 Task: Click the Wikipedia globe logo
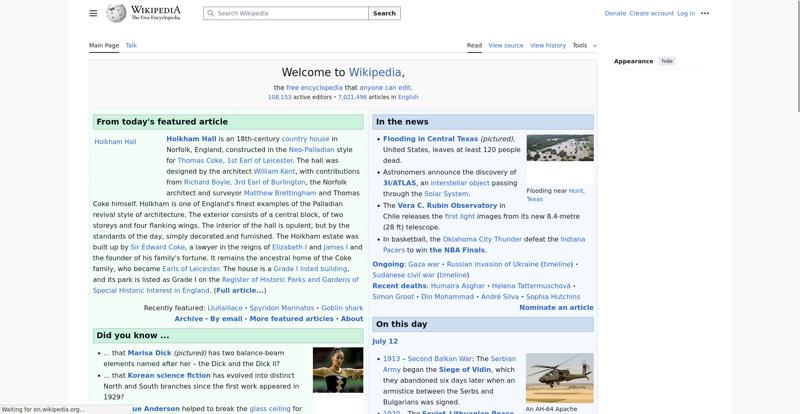tap(116, 13)
